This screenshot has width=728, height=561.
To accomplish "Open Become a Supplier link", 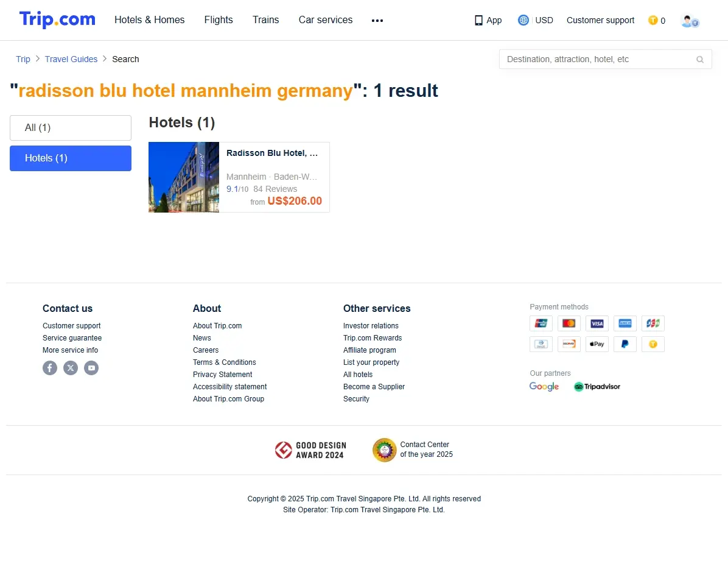I will tap(374, 387).
